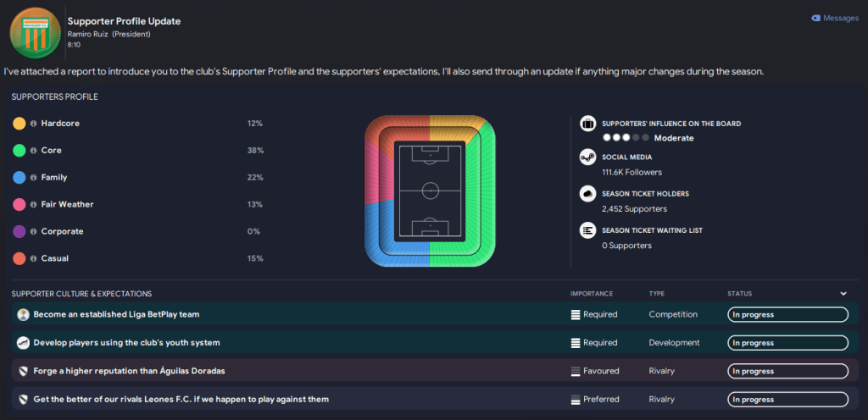The image size is (868, 420).
Task: Open status dropdown for Águilas Doradas rivalry
Action: pyautogui.click(x=787, y=371)
